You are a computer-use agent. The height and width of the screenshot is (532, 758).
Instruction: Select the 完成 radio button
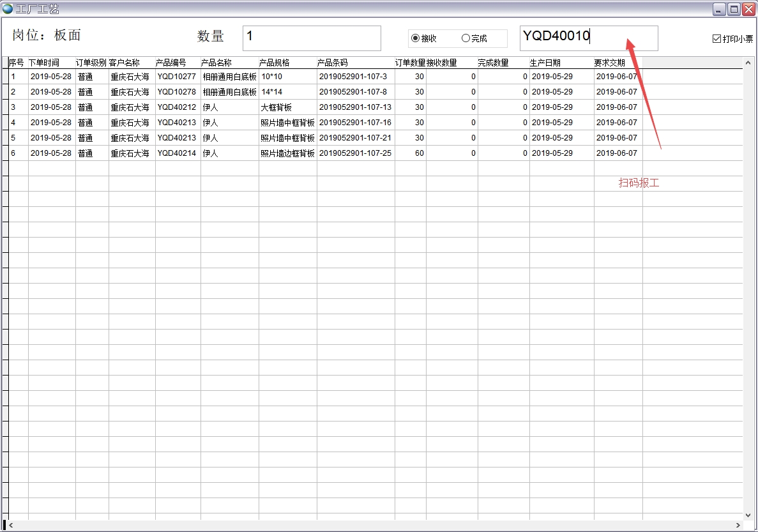(x=466, y=38)
